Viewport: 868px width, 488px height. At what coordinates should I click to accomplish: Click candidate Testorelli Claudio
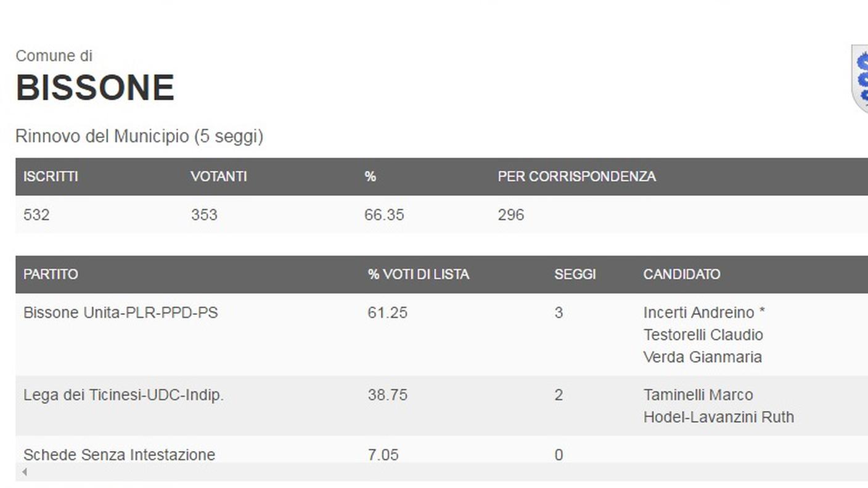pos(703,335)
